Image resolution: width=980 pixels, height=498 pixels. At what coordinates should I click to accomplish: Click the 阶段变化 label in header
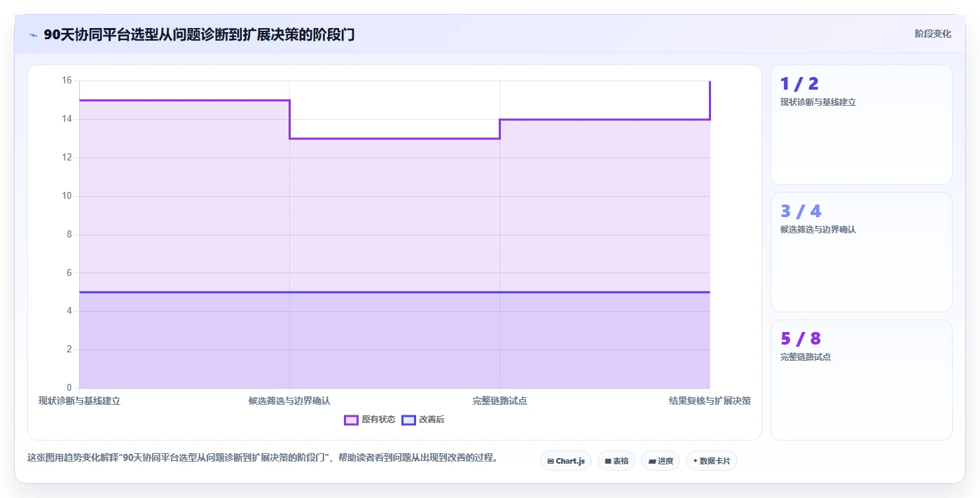point(933,34)
